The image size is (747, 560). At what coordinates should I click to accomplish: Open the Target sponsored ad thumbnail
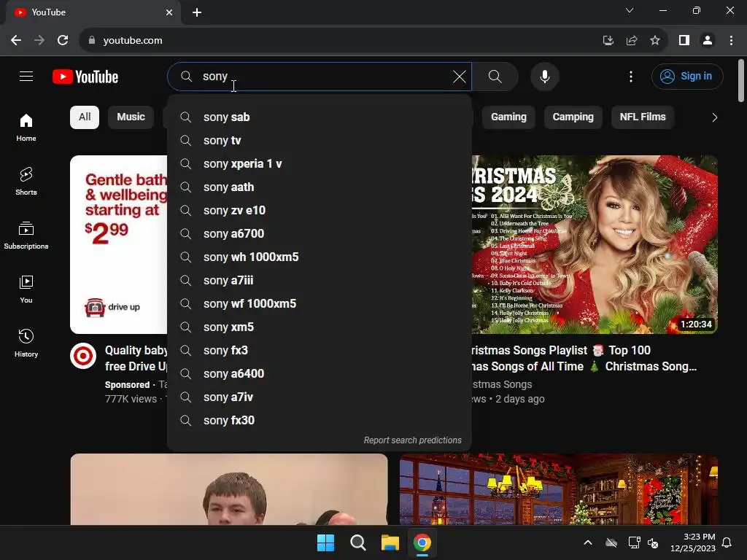119,244
